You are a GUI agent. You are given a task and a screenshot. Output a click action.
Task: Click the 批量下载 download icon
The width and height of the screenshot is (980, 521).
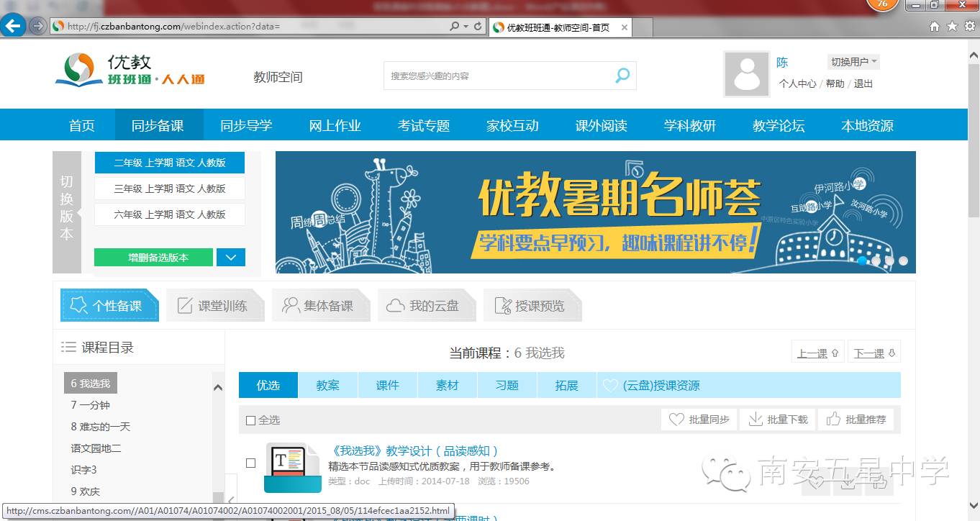coord(756,419)
